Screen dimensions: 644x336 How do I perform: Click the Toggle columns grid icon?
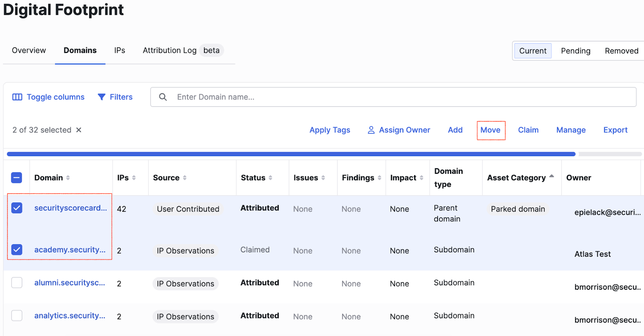tap(17, 97)
